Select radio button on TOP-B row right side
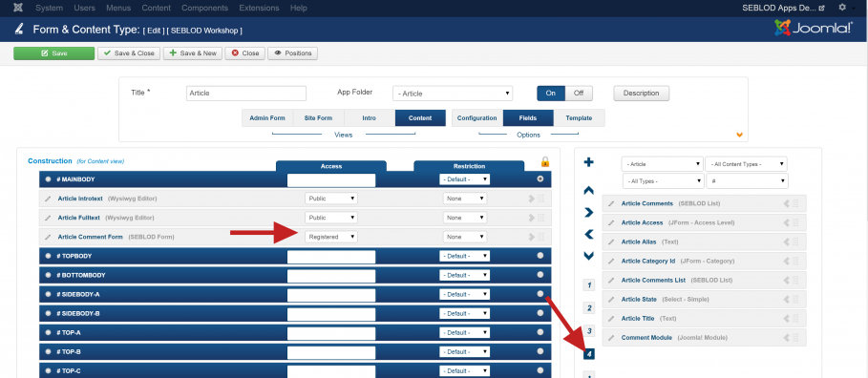Viewport: 868px width, 378px height. coord(540,351)
